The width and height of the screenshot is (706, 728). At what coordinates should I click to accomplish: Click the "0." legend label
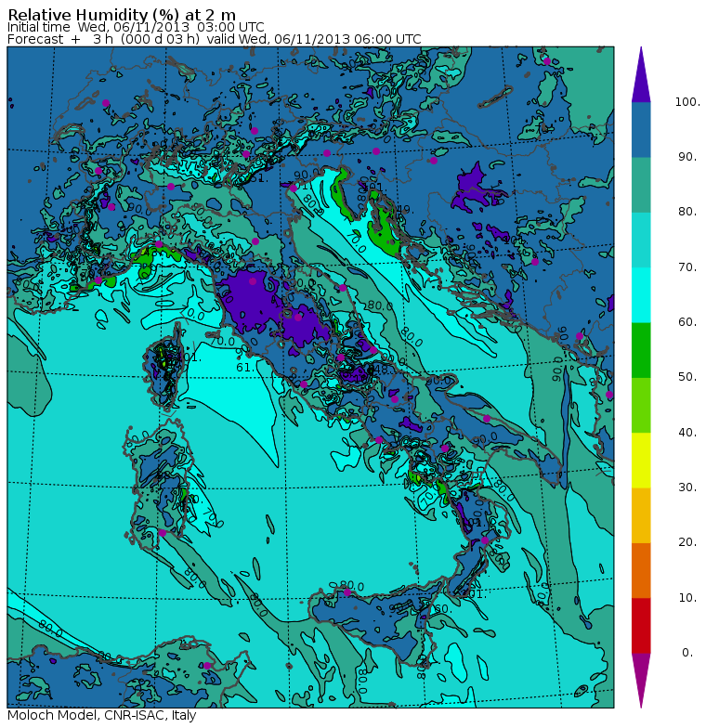tap(687, 653)
